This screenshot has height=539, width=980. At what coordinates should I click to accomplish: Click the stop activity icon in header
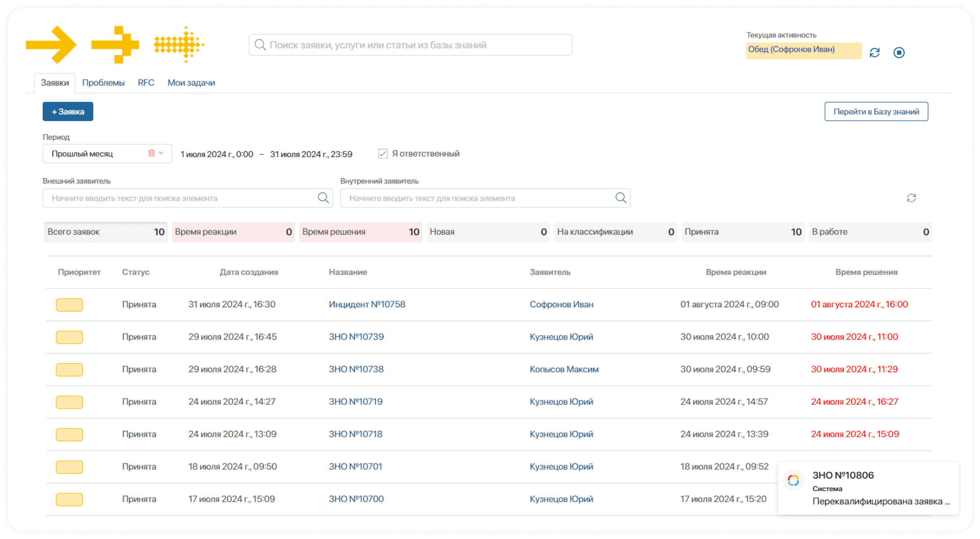tap(899, 53)
